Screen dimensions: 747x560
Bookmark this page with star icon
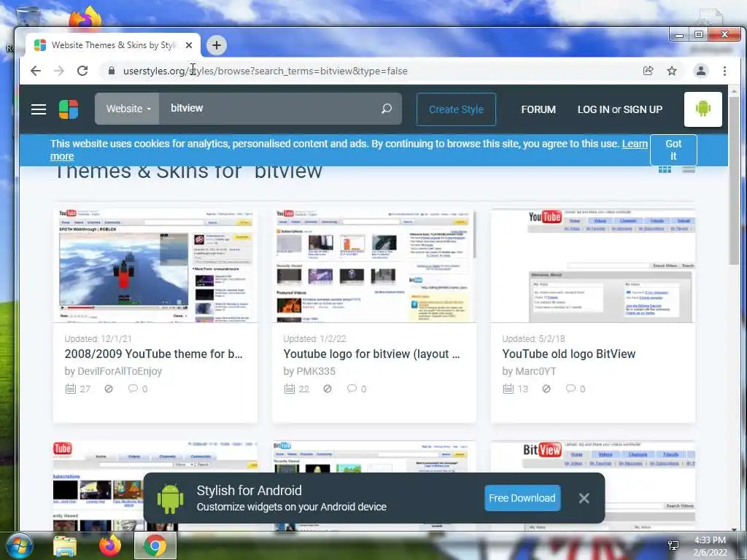tap(672, 71)
